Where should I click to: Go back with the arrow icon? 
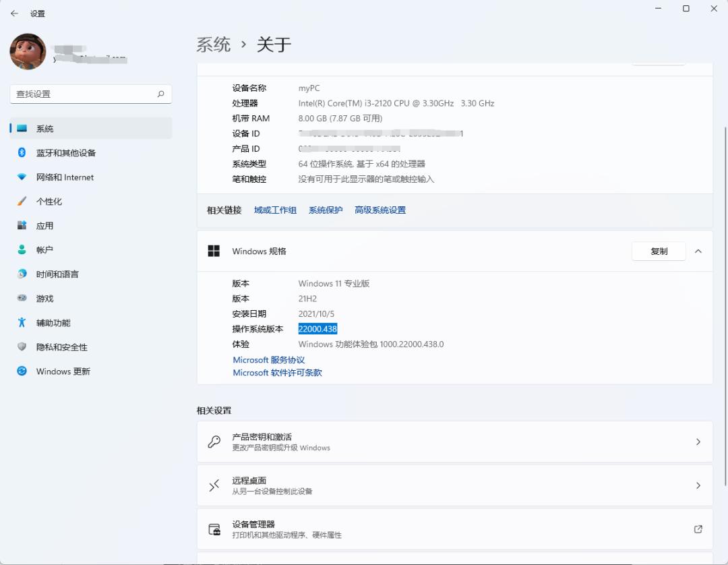14,13
